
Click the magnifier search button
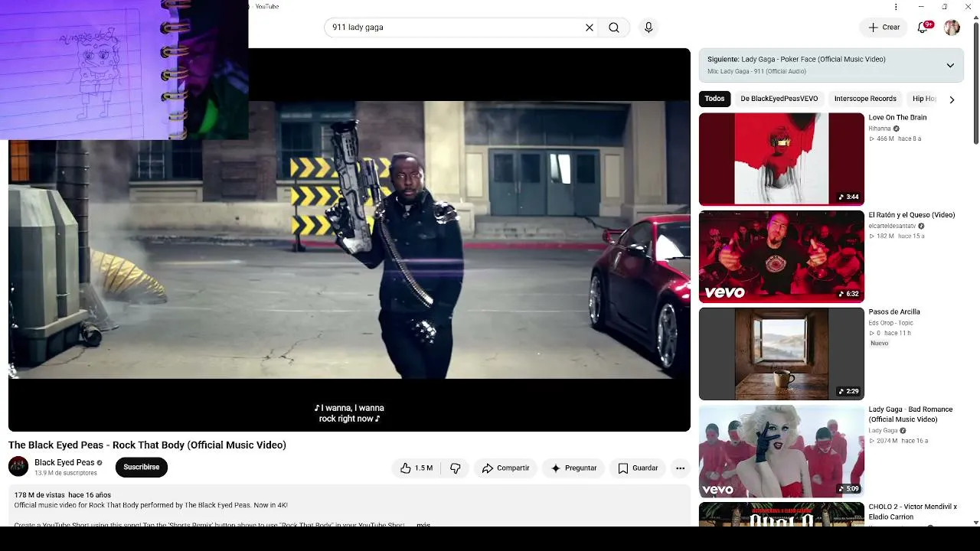pyautogui.click(x=614, y=28)
